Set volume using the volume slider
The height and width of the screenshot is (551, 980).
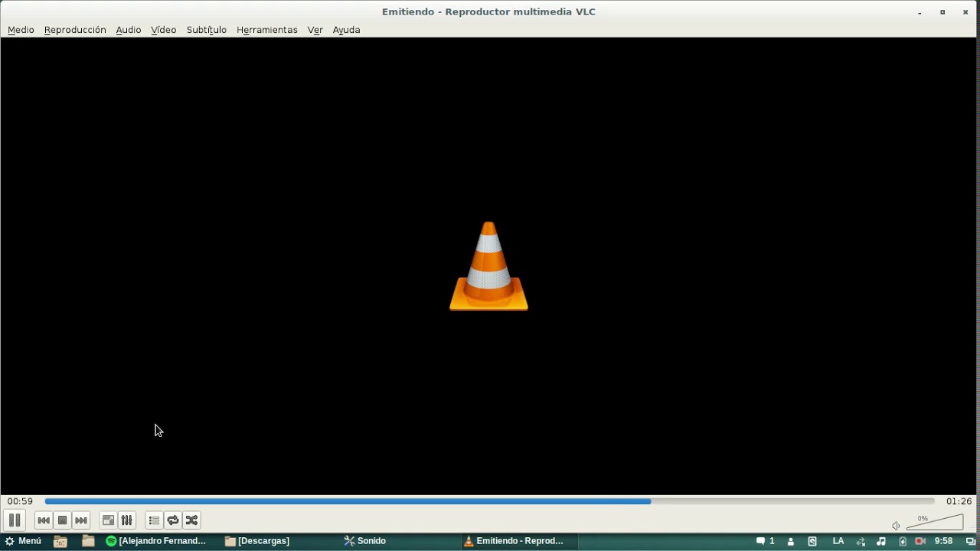point(935,522)
